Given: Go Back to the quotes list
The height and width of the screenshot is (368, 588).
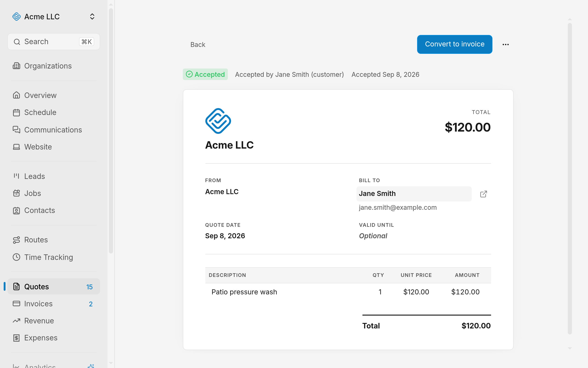Looking at the screenshot, I should 198,45.
